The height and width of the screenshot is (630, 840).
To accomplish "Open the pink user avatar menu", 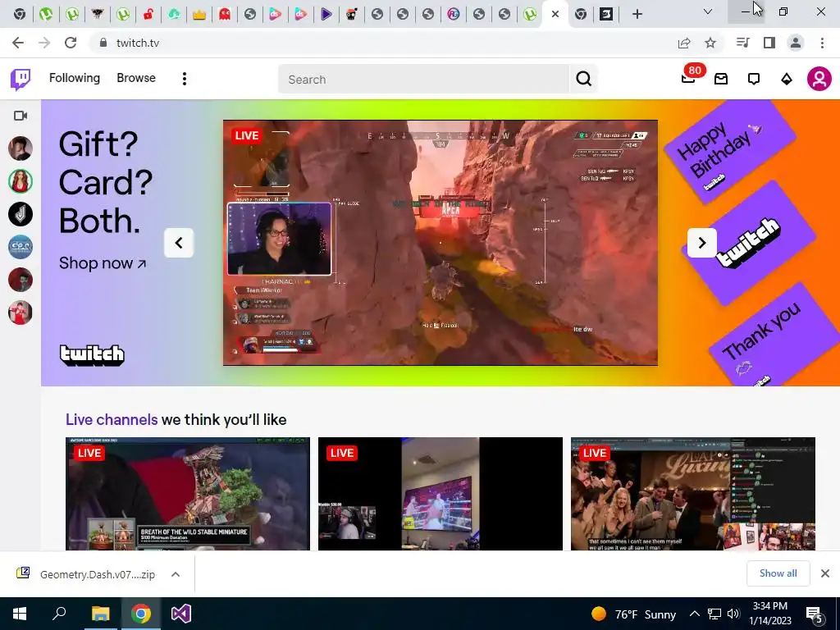I will pos(819,79).
